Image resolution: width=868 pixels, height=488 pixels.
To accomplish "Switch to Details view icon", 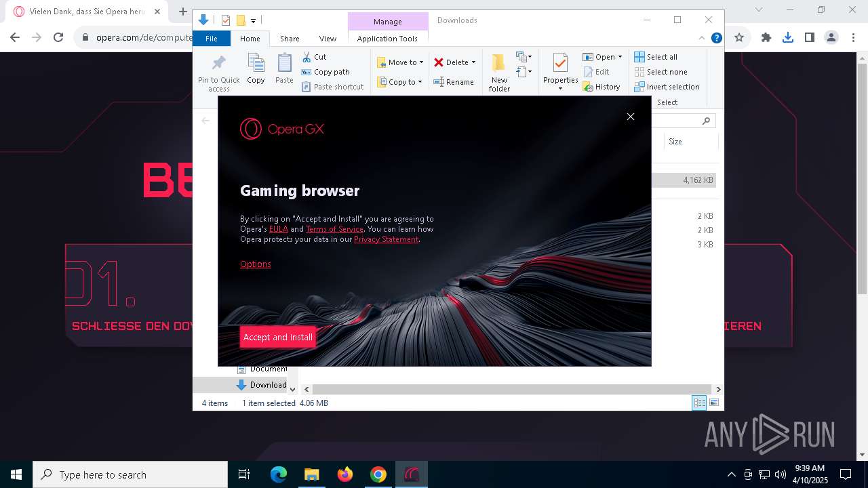I will [699, 403].
